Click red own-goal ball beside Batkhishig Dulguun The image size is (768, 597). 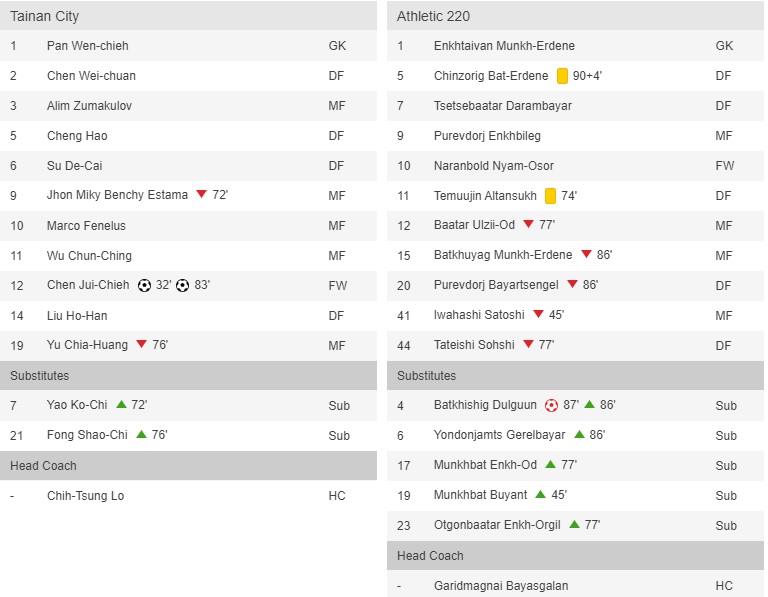[551, 405]
